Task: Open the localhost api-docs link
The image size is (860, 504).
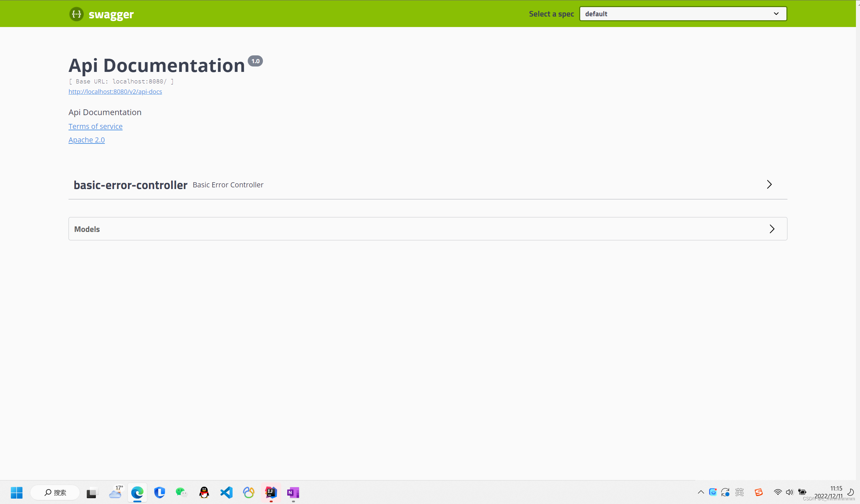Action: (115, 91)
